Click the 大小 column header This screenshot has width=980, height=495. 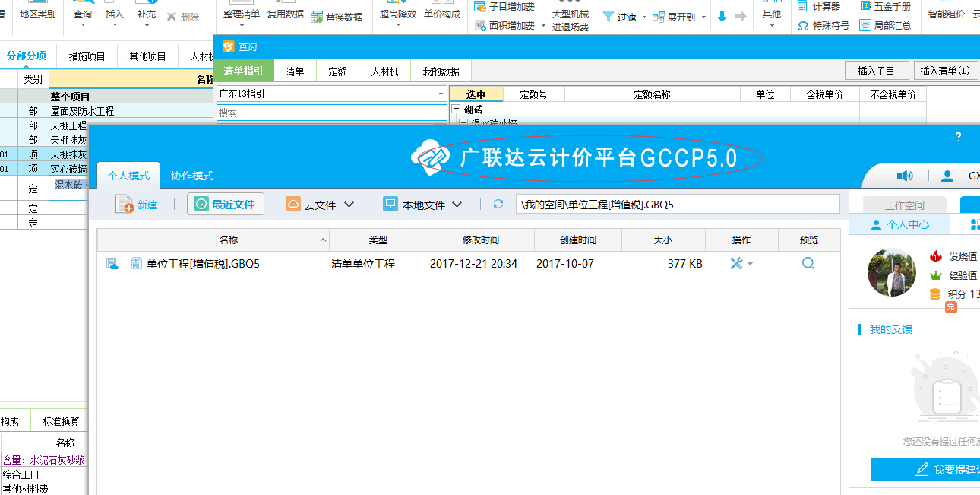pyautogui.click(x=663, y=240)
